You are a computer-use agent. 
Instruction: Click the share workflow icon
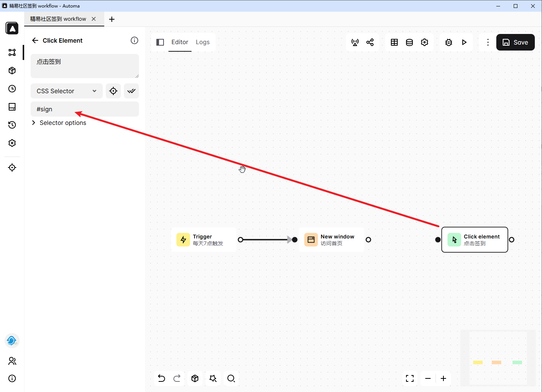tap(370, 42)
